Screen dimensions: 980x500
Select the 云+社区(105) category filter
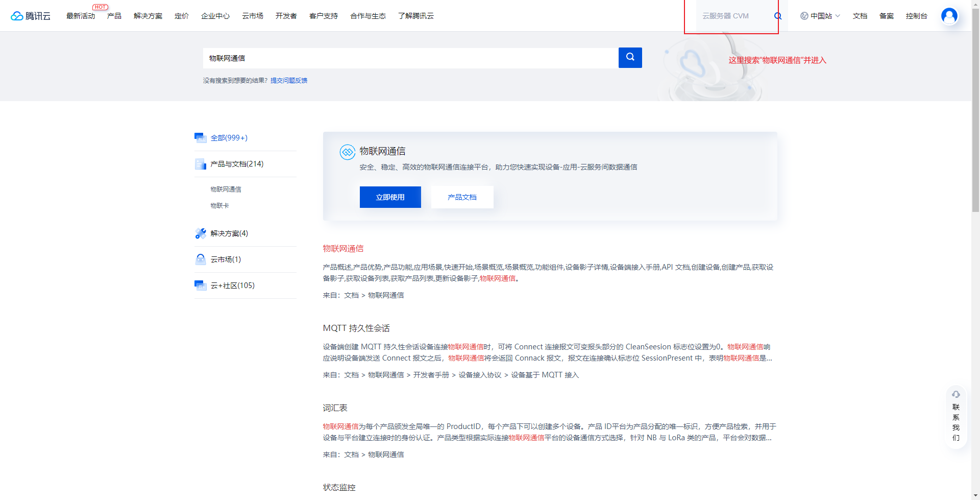pyautogui.click(x=232, y=285)
